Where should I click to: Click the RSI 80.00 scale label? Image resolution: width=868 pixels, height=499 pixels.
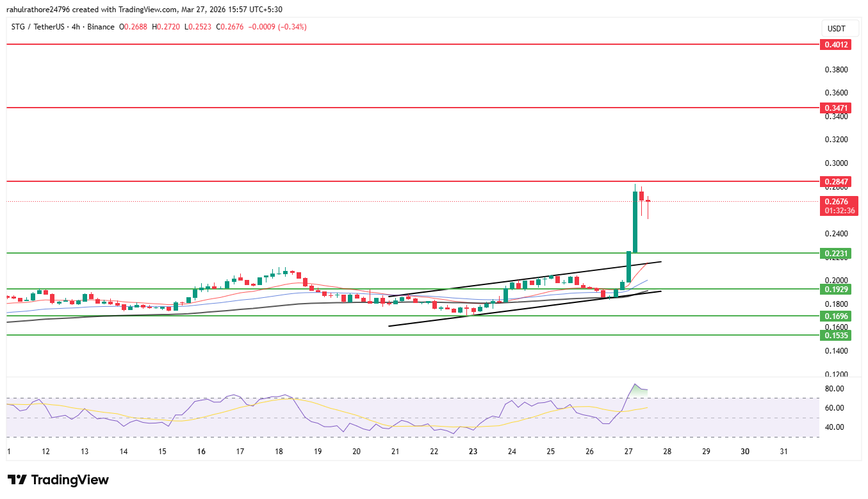tap(833, 389)
